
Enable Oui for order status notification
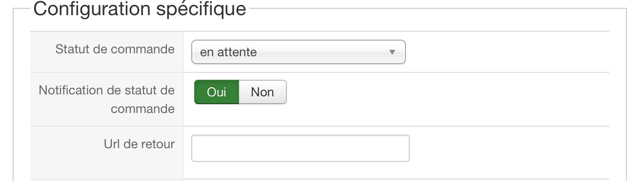[217, 92]
